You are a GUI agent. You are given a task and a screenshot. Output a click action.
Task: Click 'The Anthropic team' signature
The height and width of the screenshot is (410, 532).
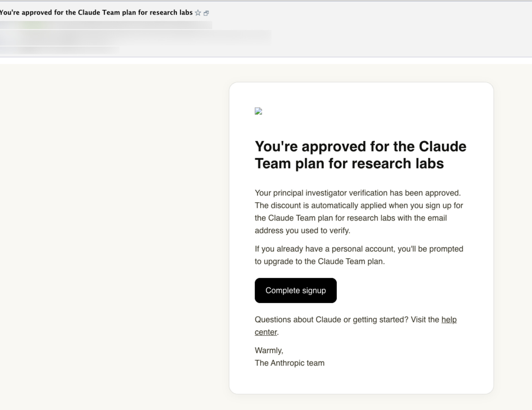pos(290,363)
